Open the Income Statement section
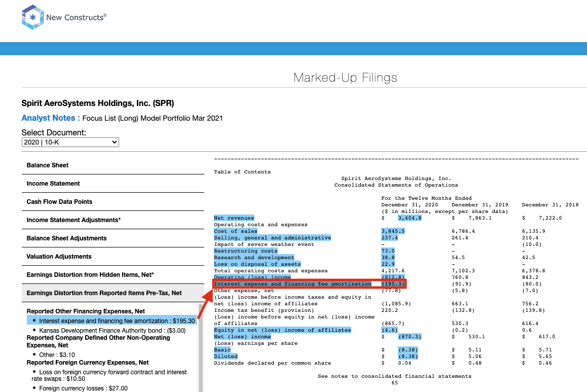587x392 pixels. coord(113,184)
